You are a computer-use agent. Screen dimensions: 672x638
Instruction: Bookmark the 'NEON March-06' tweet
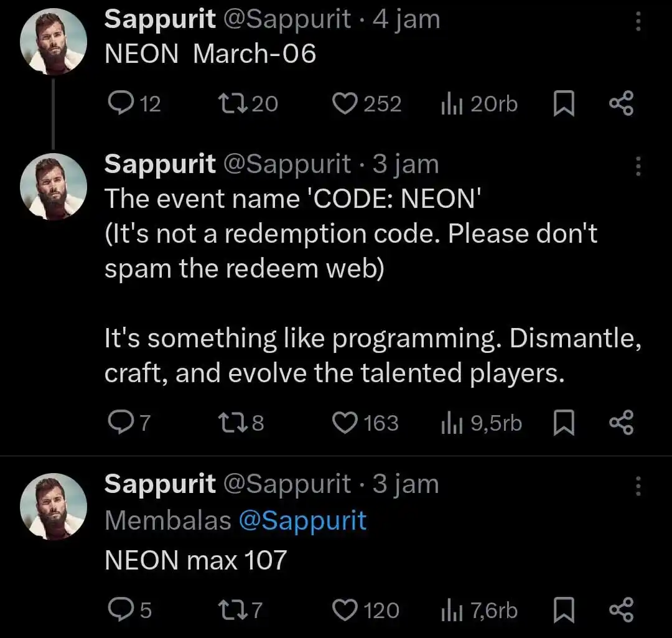click(x=563, y=103)
